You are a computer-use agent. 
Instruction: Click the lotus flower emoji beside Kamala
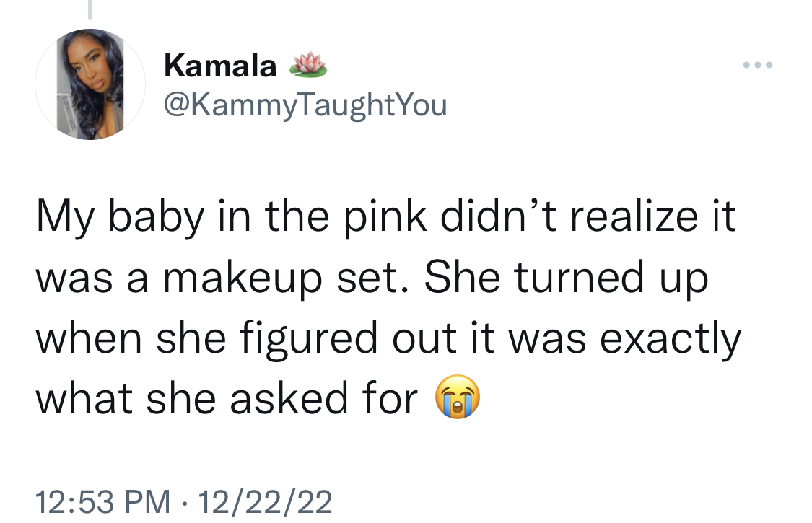[307, 65]
